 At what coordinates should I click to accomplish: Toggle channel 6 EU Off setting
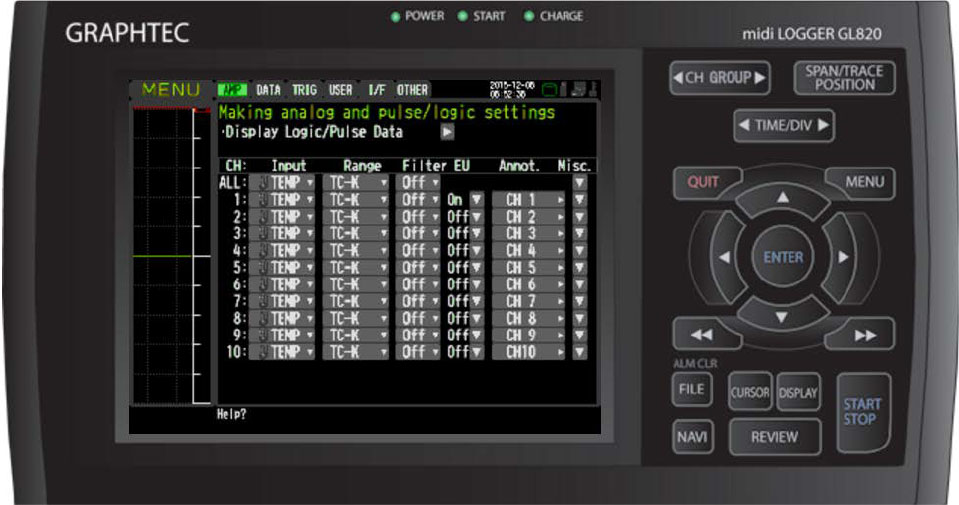(x=465, y=284)
